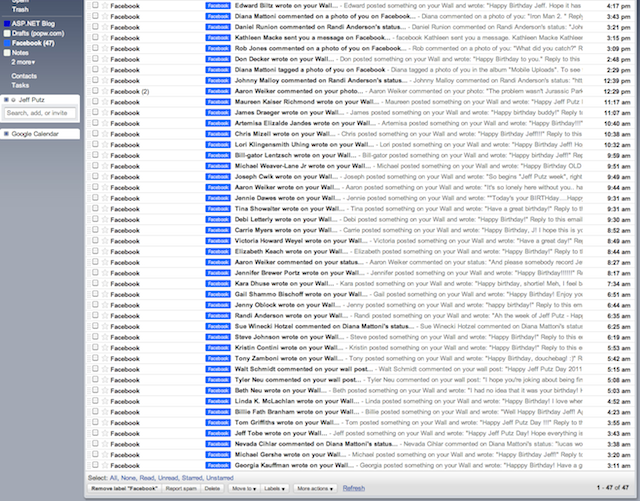Open the Trash folder

(20, 9)
